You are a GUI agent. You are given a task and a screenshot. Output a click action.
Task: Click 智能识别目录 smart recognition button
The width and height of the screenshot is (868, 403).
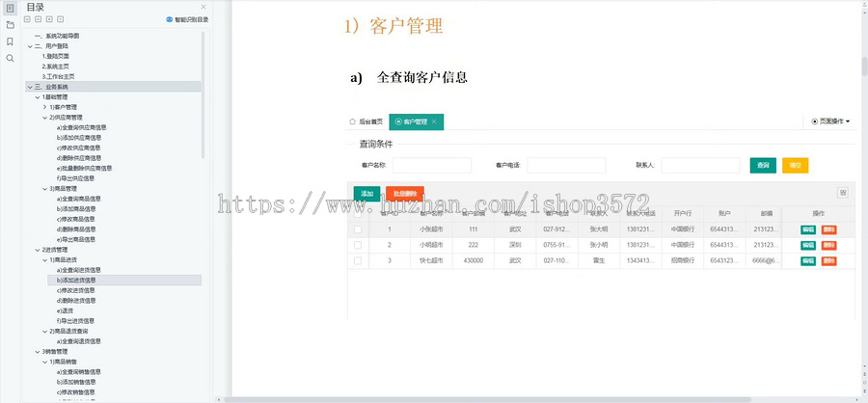[x=187, y=19]
